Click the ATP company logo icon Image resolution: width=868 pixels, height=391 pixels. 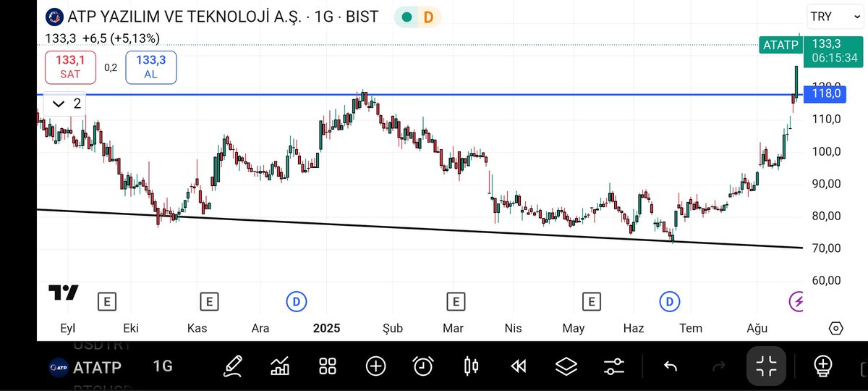[54, 17]
